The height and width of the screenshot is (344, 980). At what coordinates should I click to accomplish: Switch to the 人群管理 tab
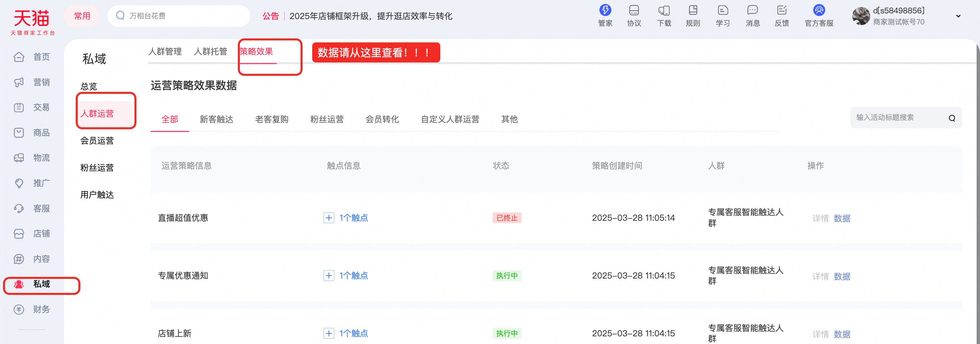coord(165,51)
